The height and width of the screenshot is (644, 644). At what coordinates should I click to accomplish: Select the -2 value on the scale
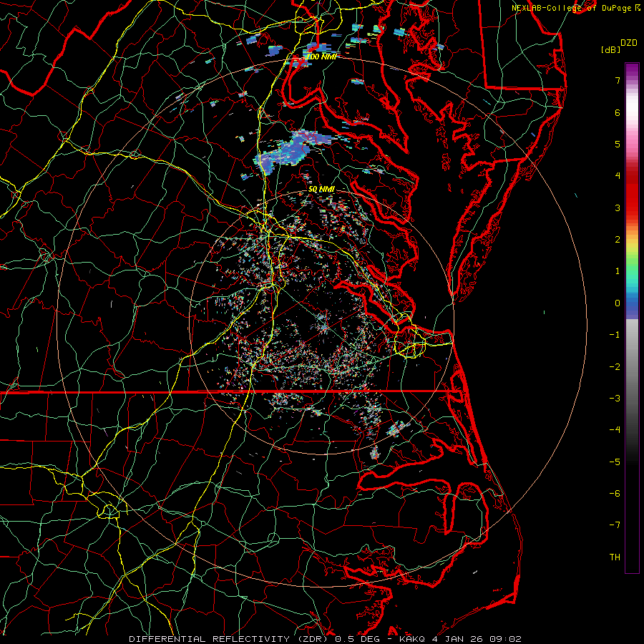(x=615, y=367)
